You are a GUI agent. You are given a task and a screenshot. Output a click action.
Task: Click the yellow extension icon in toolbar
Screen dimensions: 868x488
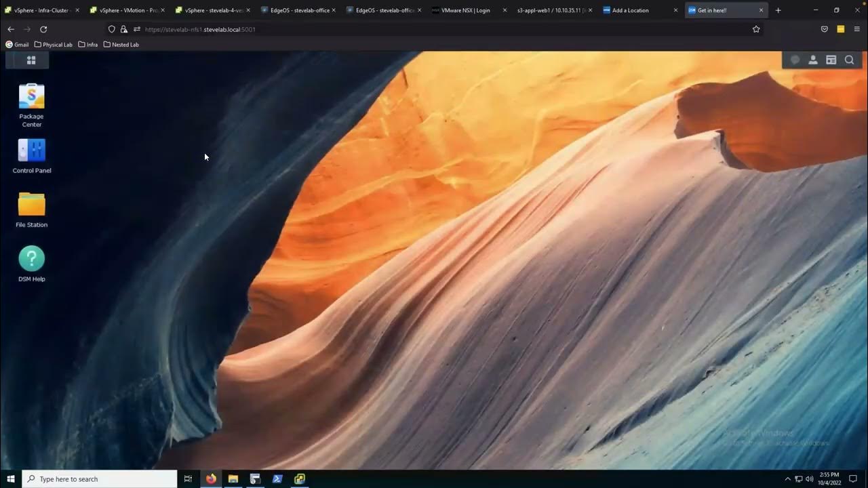tap(841, 29)
